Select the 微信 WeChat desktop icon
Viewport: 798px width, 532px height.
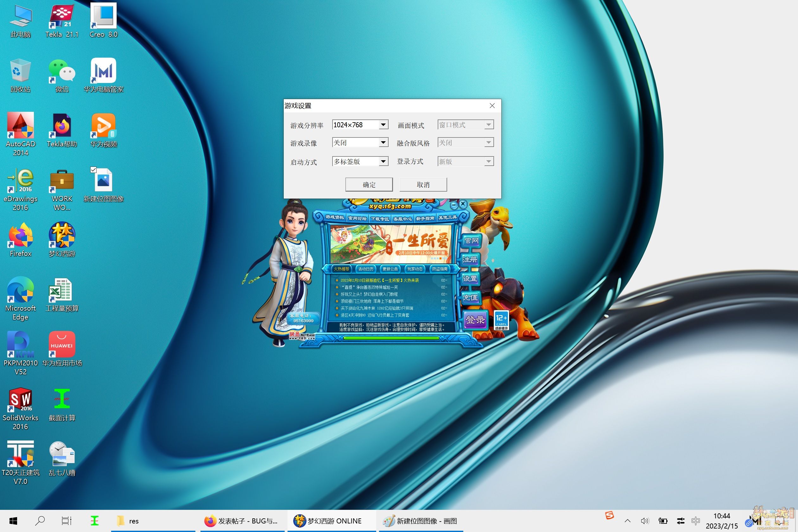tap(62, 75)
